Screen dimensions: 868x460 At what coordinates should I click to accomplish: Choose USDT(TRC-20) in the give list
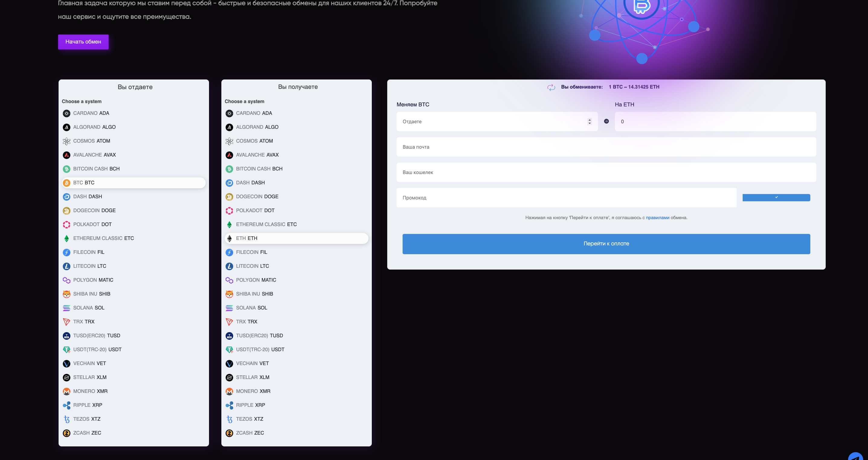pyautogui.click(x=97, y=349)
